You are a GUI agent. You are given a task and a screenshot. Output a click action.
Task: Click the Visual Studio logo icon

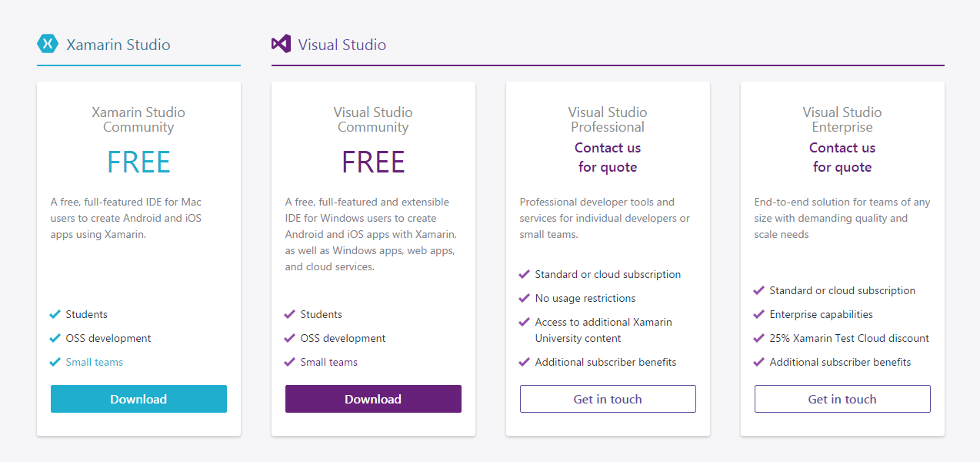[x=281, y=44]
